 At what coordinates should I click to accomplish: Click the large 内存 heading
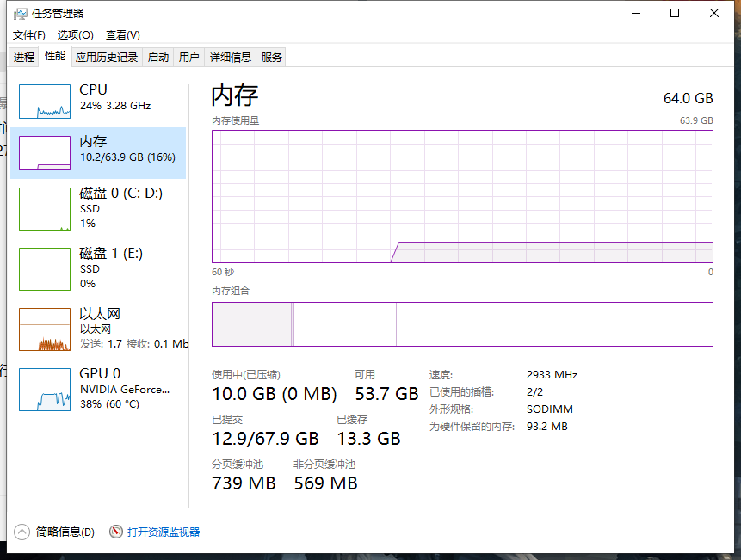click(234, 95)
